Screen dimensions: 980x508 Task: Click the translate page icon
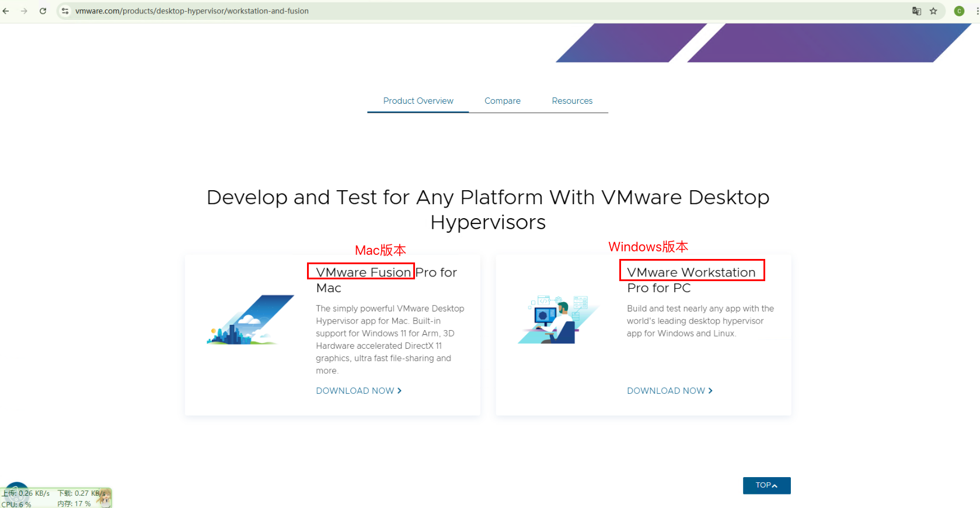[x=916, y=11]
